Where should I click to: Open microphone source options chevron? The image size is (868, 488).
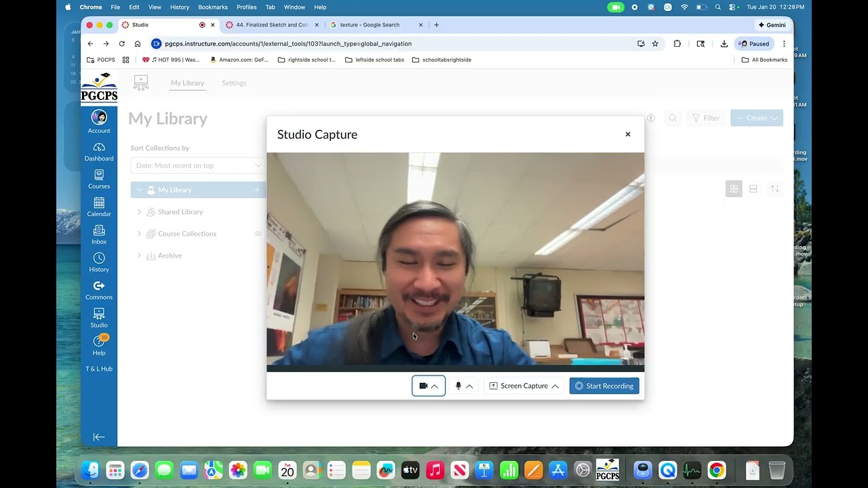point(469,386)
